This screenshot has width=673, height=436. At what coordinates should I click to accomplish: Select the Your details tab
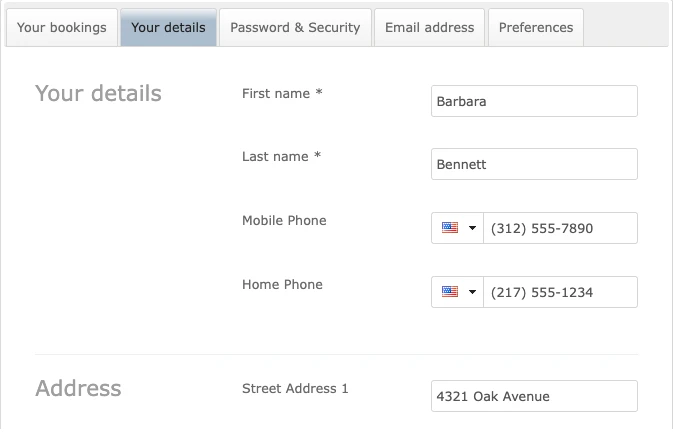coord(168,28)
